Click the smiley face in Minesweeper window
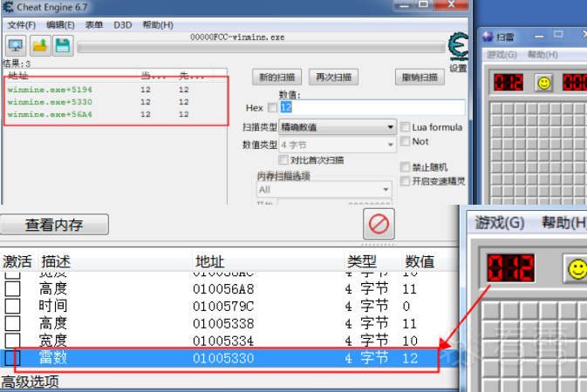Viewport: 587px width, 392px height. point(543,83)
